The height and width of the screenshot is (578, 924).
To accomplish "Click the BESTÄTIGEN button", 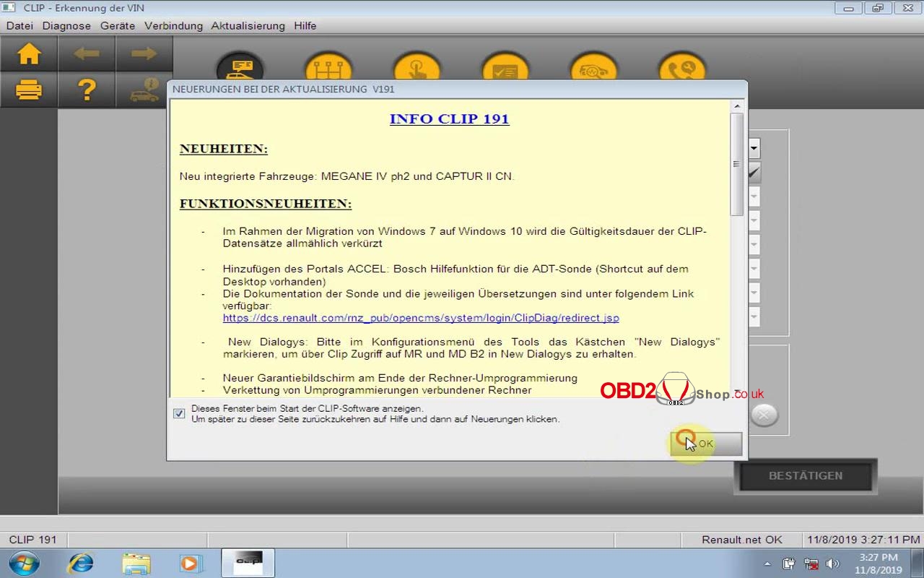I will pos(805,475).
